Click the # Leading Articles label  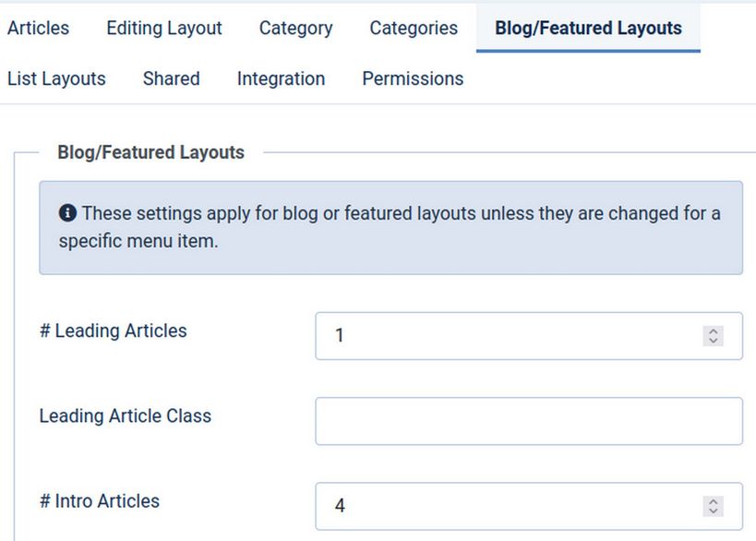(x=113, y=331)
